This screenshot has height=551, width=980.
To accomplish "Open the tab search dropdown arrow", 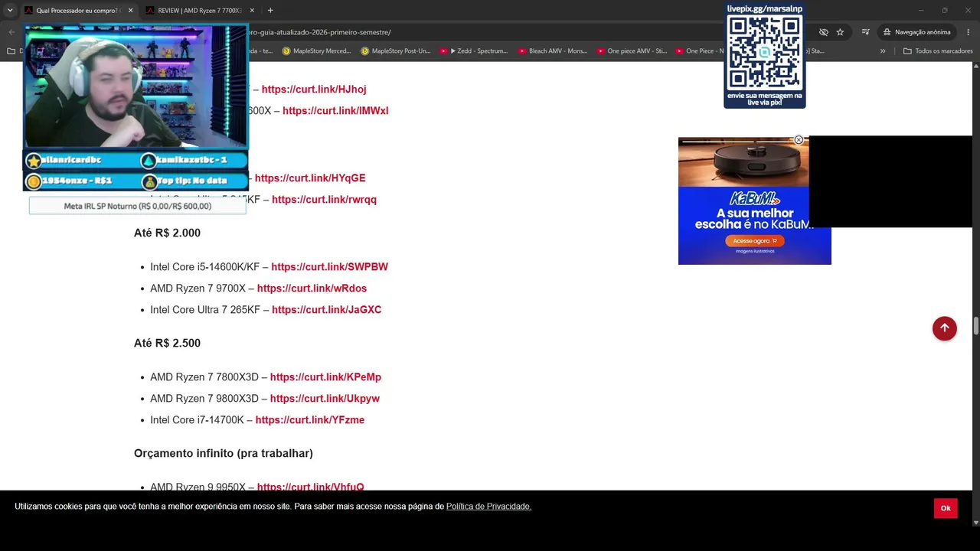I will (x=10, y=10).
